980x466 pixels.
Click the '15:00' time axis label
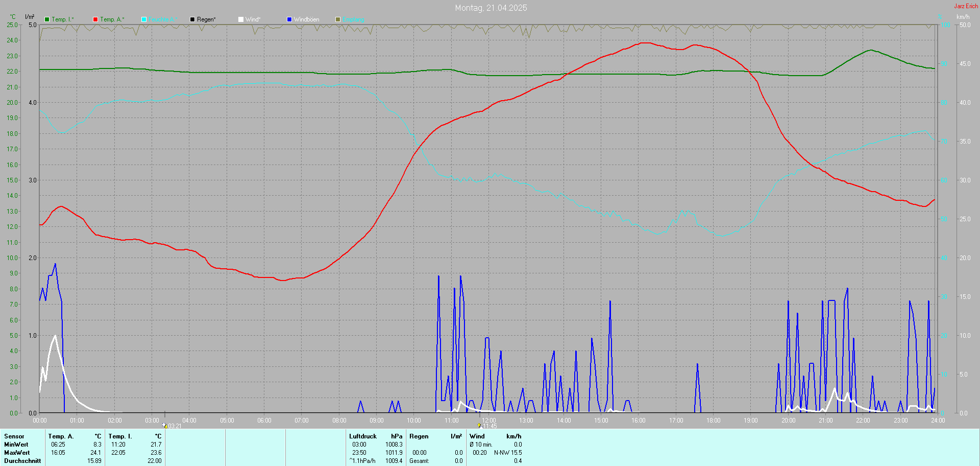(x=601, y=421)
